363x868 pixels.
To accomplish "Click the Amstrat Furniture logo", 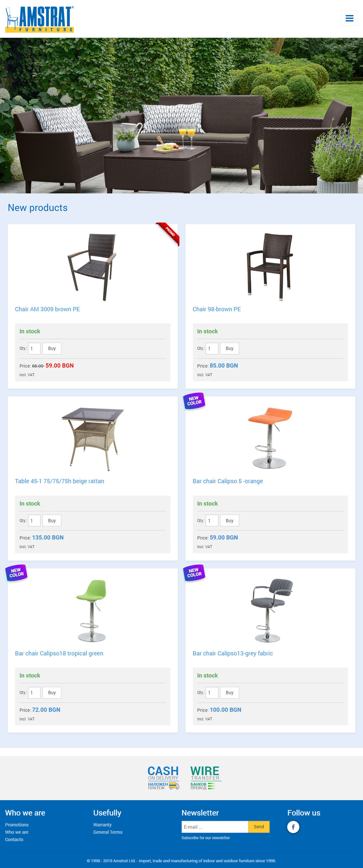I will coord(40,19).
